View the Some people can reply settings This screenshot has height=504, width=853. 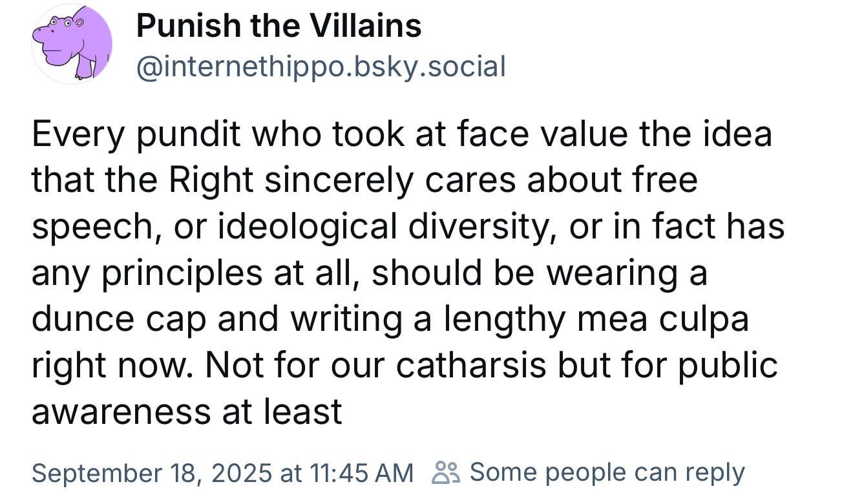point(607,473)
